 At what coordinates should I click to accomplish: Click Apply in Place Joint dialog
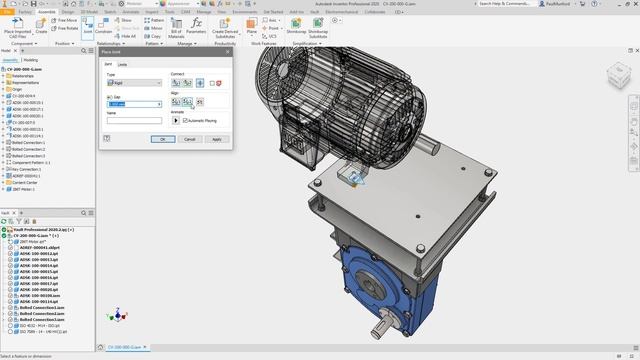click(217, 139)
